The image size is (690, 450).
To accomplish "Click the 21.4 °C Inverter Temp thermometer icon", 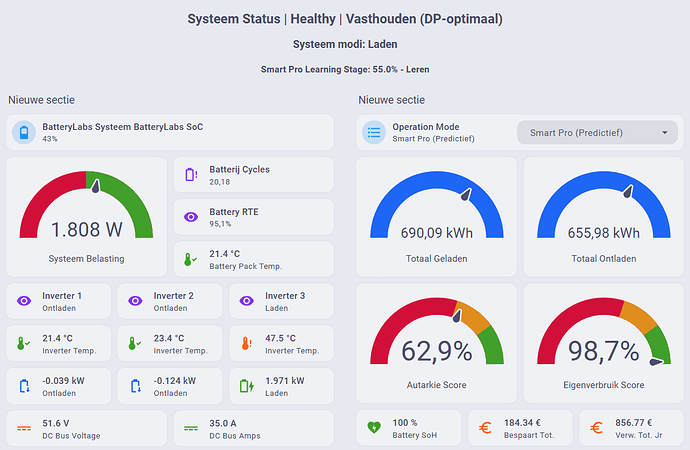I will (23, 344).
